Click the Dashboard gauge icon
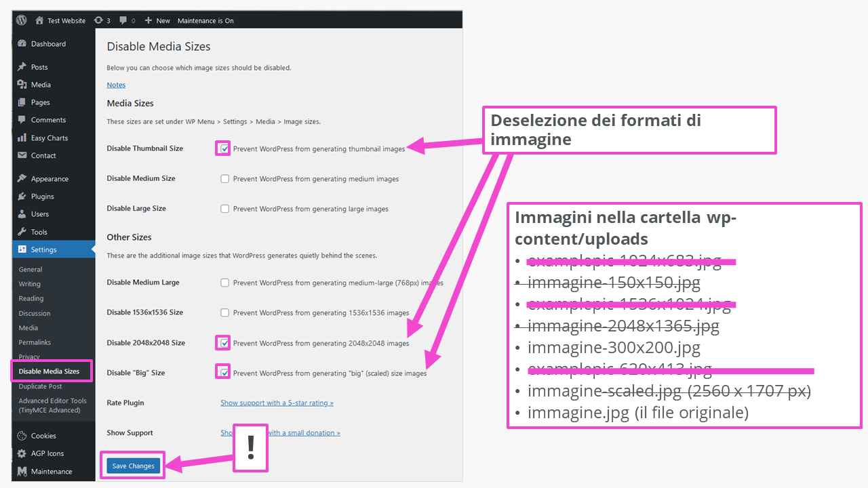 pos(22,44)
